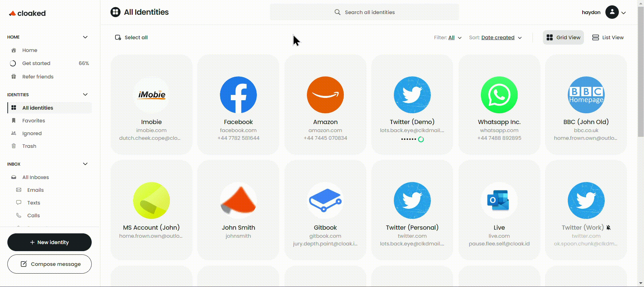This screenshot has height=287, width=644.
Task: Click the bbc.co.uk domain text
Action: [586, 130]
